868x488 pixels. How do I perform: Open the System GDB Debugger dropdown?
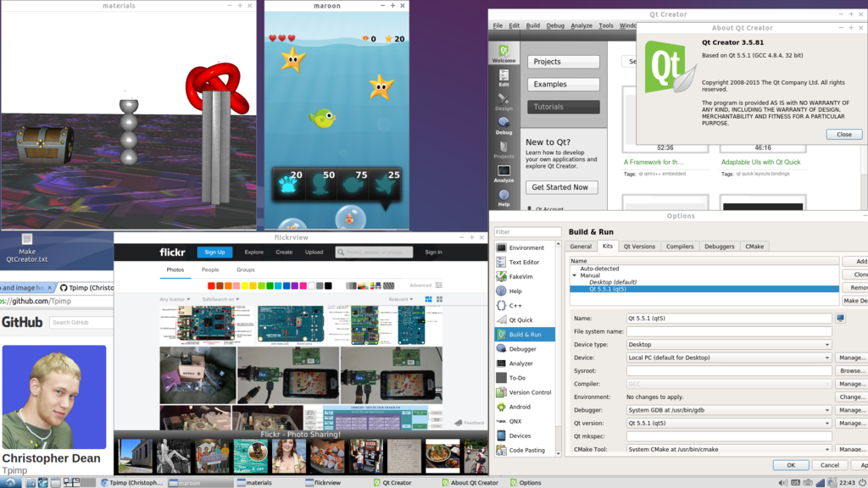729,410
